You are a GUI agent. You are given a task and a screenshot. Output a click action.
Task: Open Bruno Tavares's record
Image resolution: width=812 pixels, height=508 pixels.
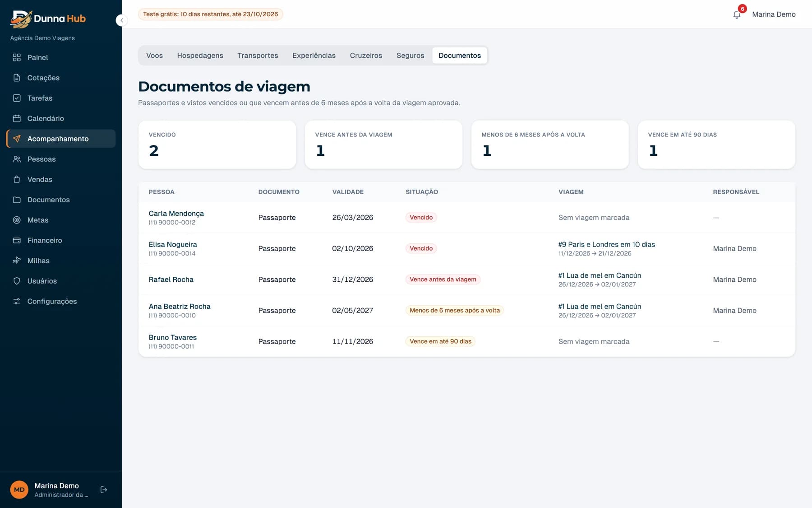[173, 337]
